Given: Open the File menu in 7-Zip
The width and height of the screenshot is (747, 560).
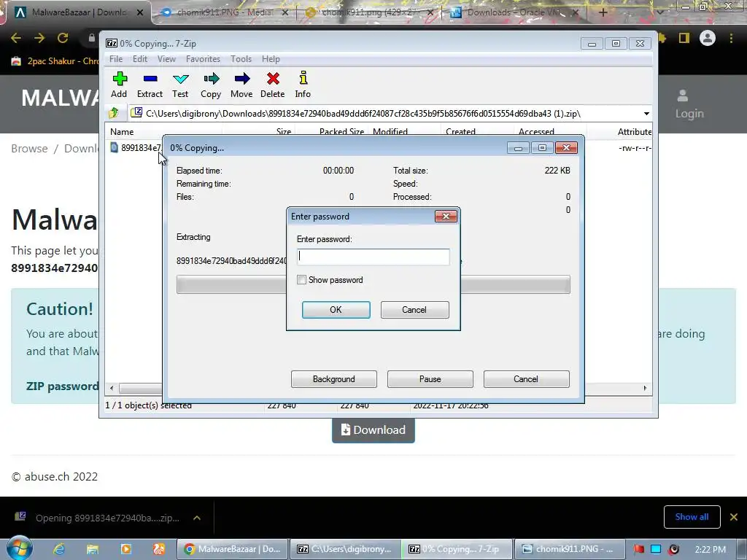Looking at the screenshot, I should coord(116,59).
